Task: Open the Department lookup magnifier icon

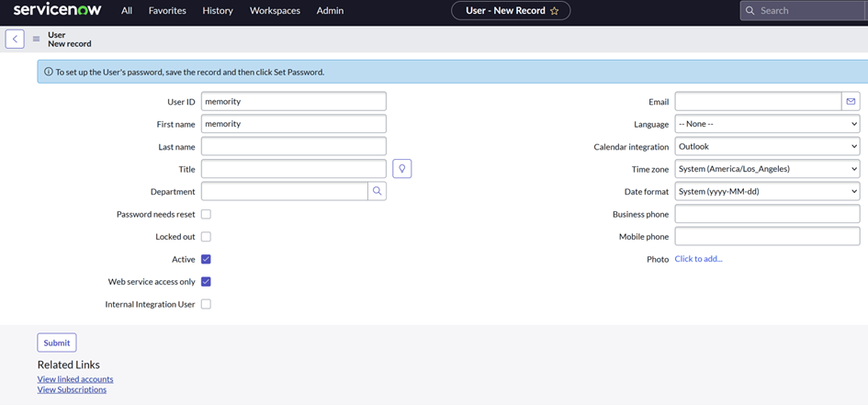Action: [x=377, y=191]
